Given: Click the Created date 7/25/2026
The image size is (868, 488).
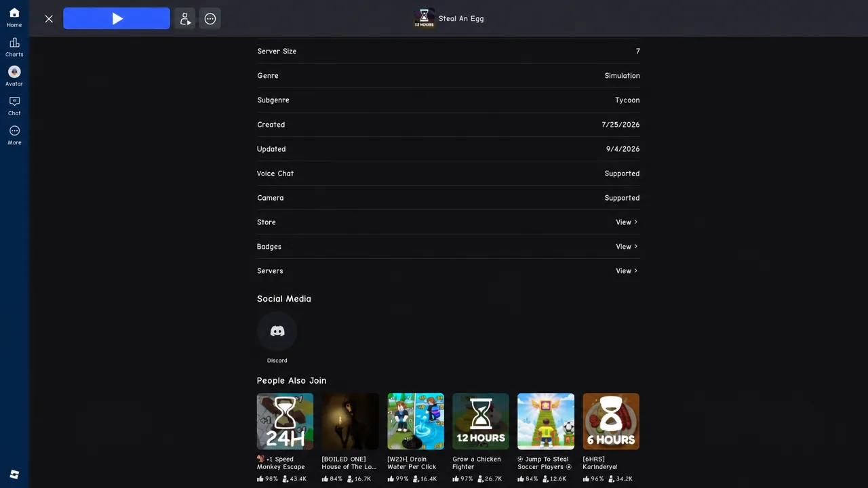Looking at the screenshot, I should (x=620, y=125).
